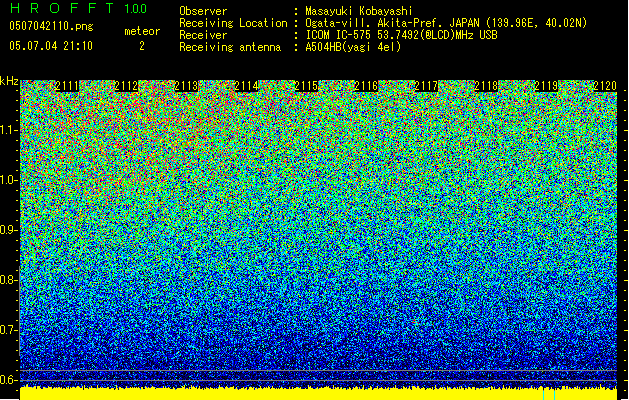
Task: Click the 2116 time marker
Action: point(366,86)
